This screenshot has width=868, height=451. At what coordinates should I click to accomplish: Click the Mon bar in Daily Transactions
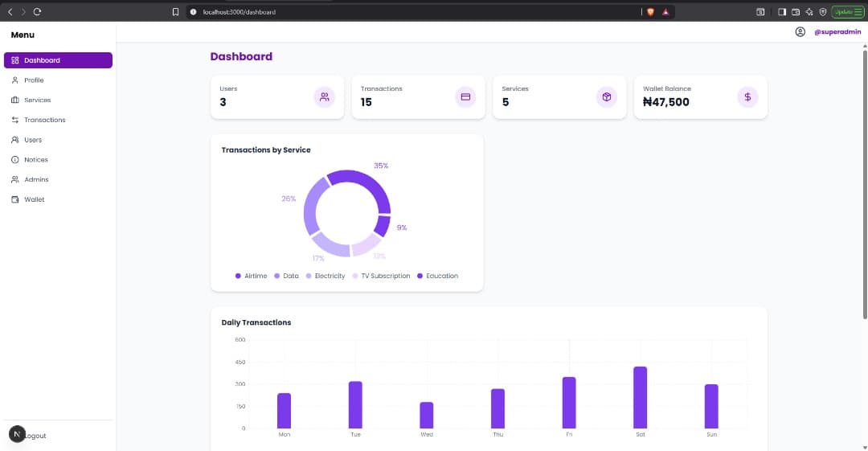[284, 411]
